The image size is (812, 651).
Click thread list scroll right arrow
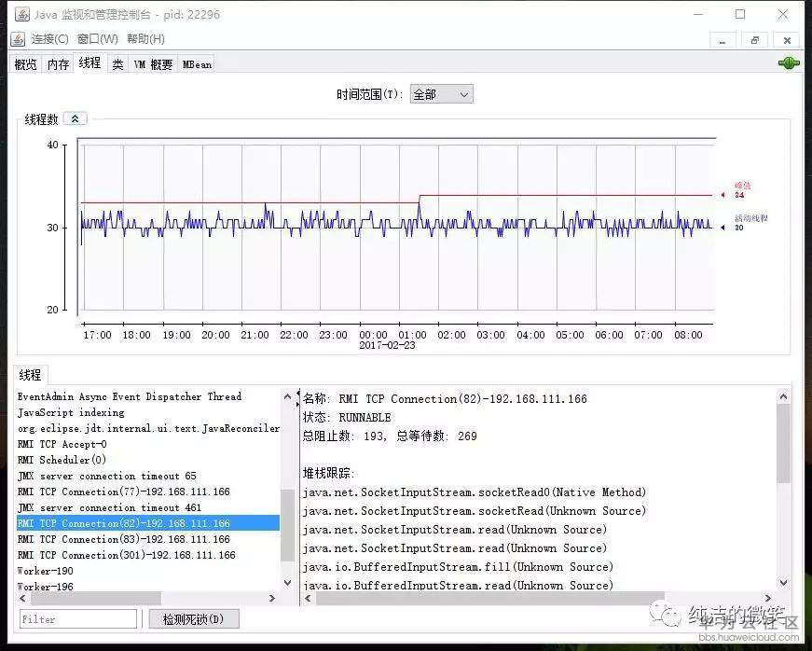272,598
